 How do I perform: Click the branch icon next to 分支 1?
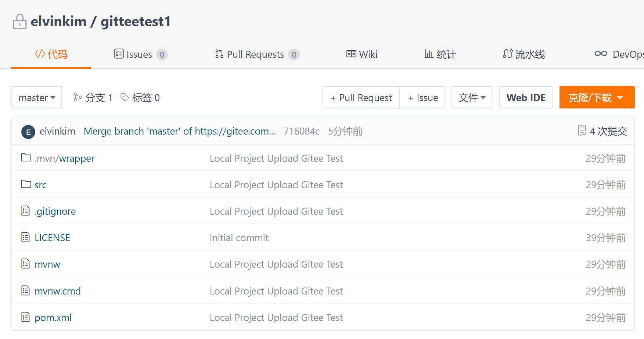point(77,97)
